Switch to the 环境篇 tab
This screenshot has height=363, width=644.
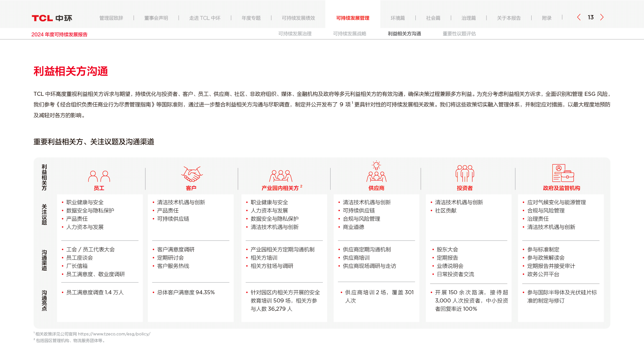pyautogui.click(x=398, y=18)
